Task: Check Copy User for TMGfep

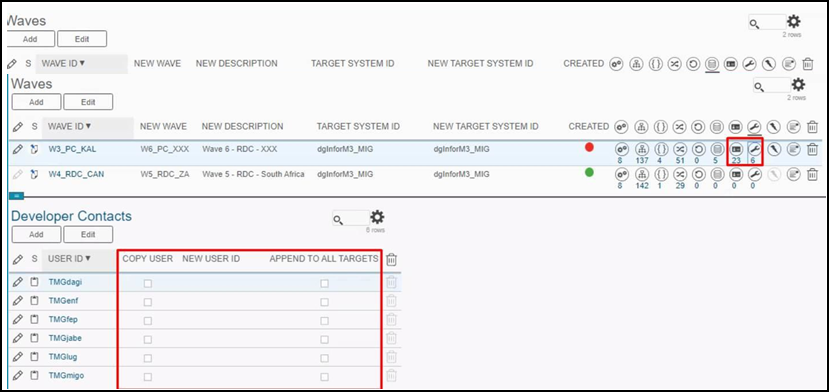Action: tap(148, 321)
